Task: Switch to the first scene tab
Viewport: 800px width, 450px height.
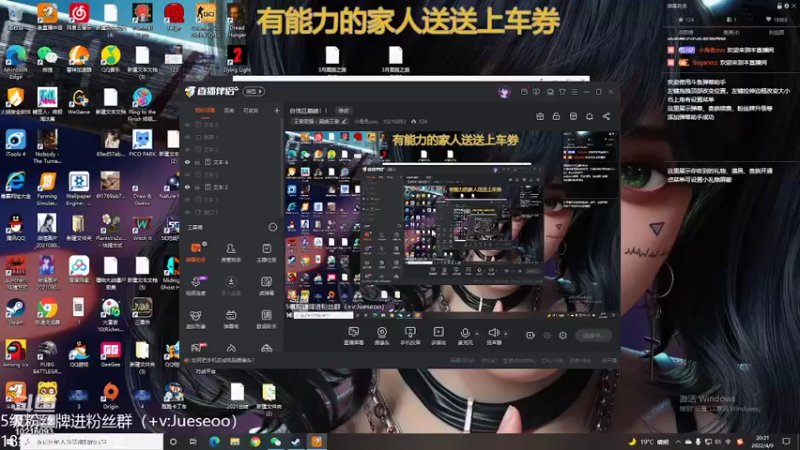Action: [x=205, y=111]
